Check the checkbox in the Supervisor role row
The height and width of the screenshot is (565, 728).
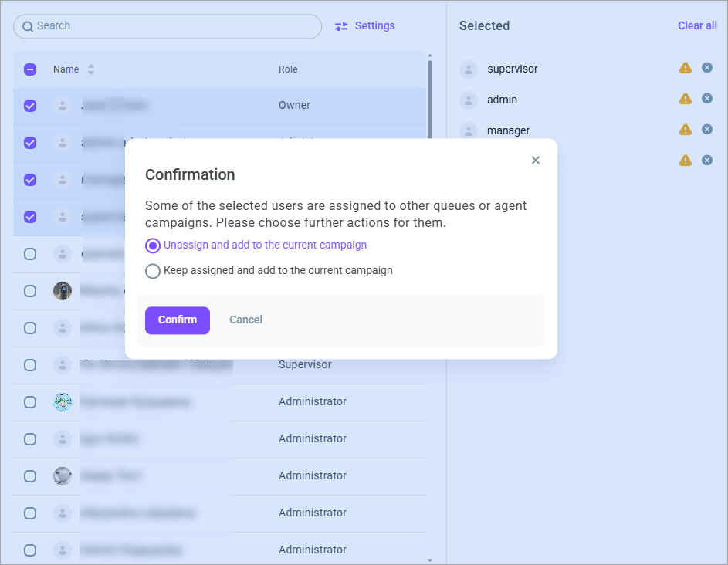[30, 365]
